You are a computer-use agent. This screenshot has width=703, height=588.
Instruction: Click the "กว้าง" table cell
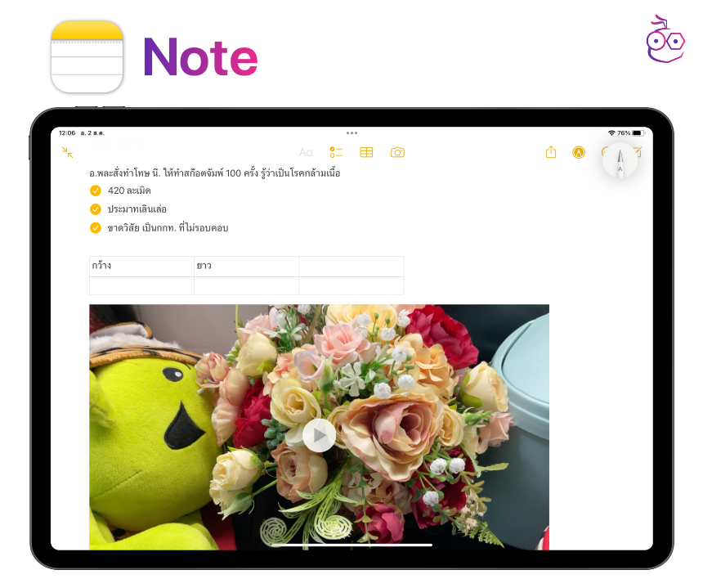pyautogui.click(x=141, y=267)
